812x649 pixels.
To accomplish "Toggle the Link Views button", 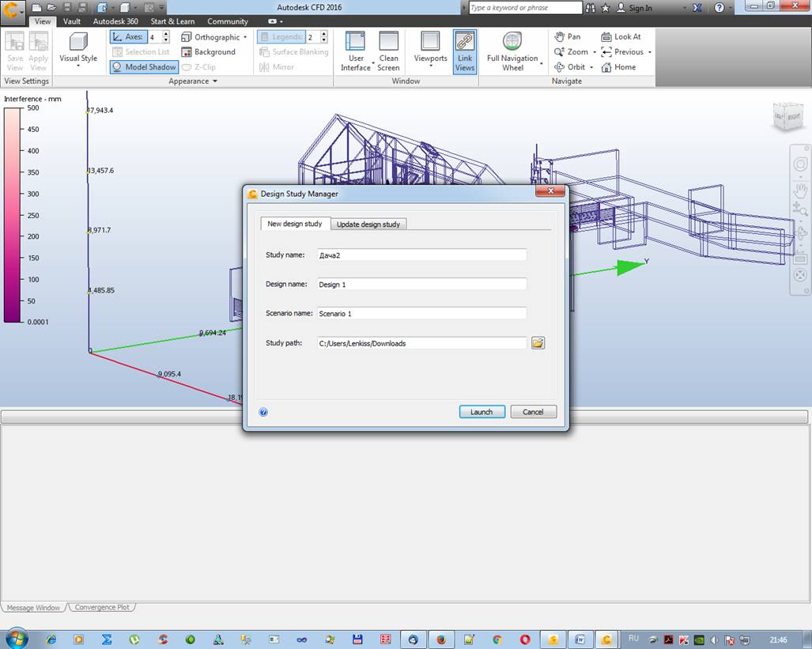I will [x=464, y=51].
